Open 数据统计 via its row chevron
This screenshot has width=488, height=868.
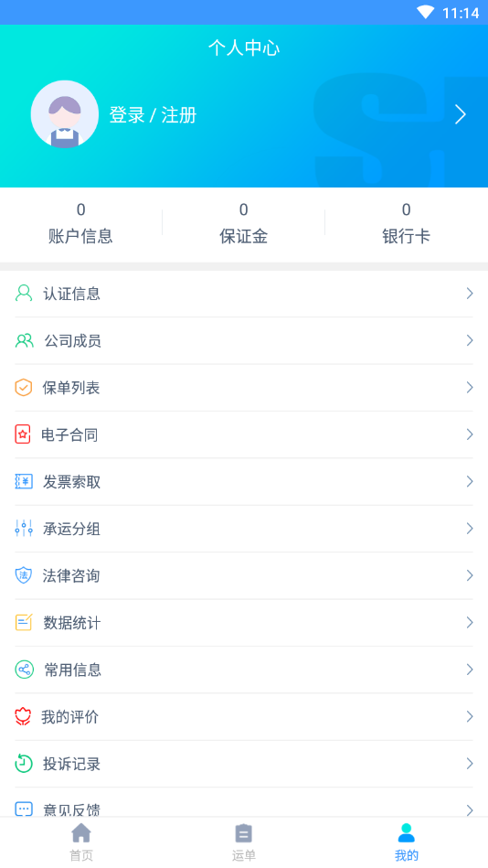(469, 623)
